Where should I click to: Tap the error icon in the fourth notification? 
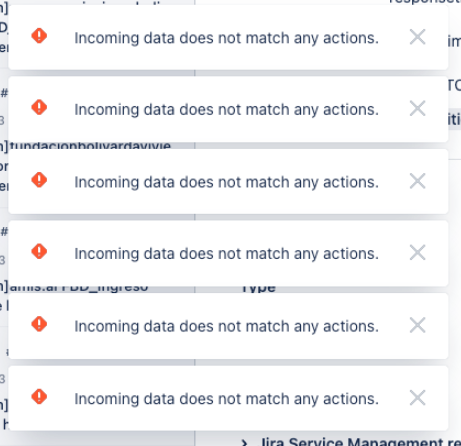point(39,251)
